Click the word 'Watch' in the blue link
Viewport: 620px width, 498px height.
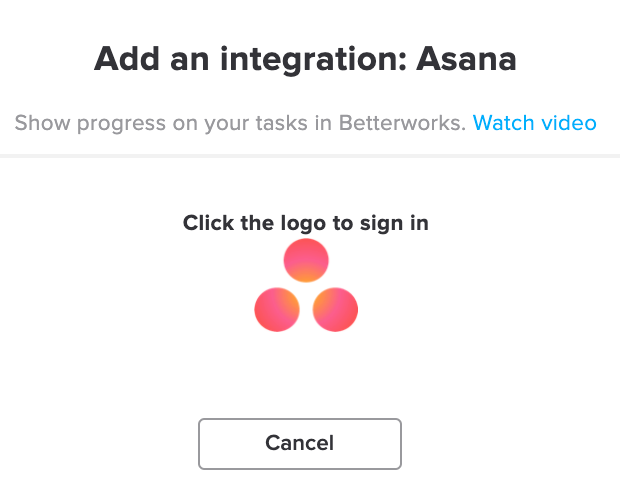click(x=504, y=123)
